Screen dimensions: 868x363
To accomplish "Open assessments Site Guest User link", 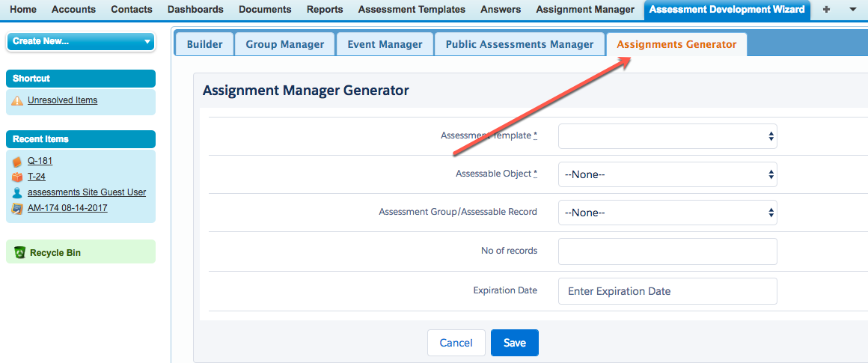I will [x=87, y=192].
